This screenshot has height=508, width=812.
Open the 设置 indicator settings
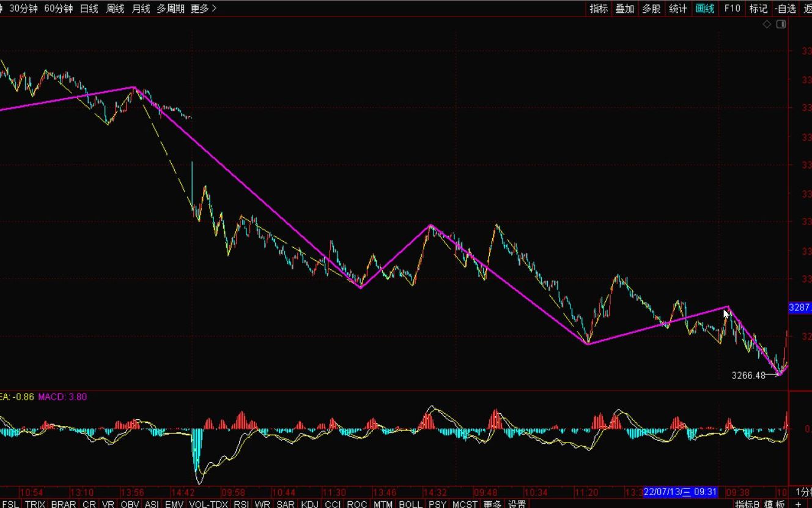[x=517, y=504]
